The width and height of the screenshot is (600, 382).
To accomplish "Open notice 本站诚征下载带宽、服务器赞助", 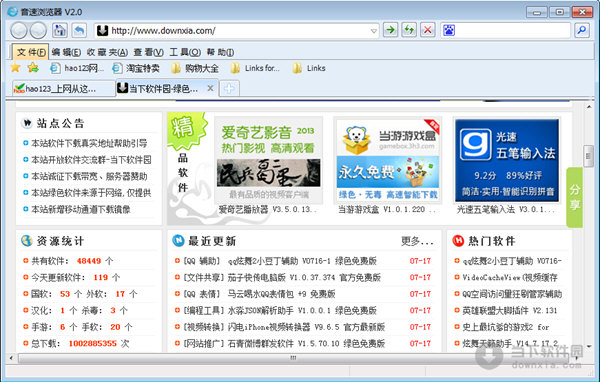I will pyautogui.click(x=89, y=176).
